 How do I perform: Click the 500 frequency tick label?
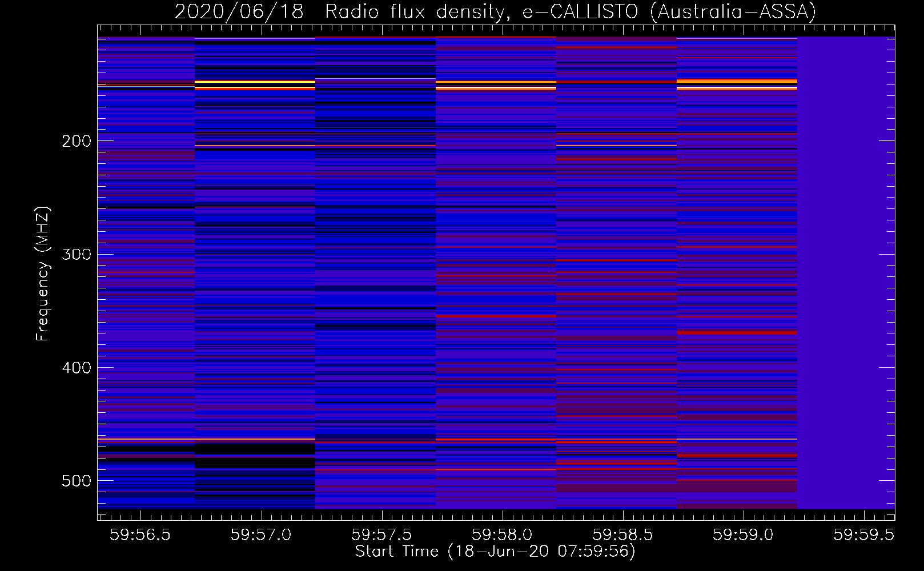coord(77,481)
